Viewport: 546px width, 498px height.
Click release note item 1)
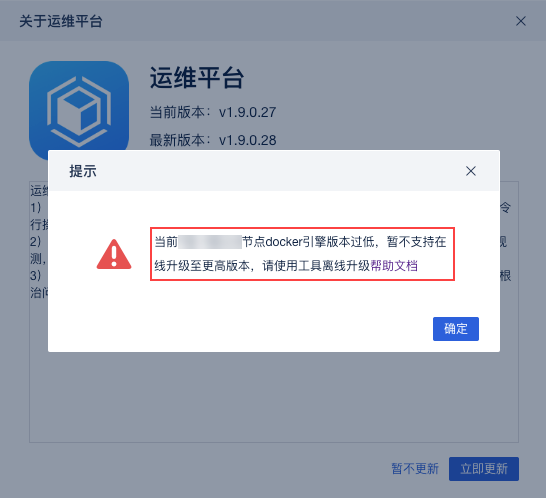[x=36, y=208]
